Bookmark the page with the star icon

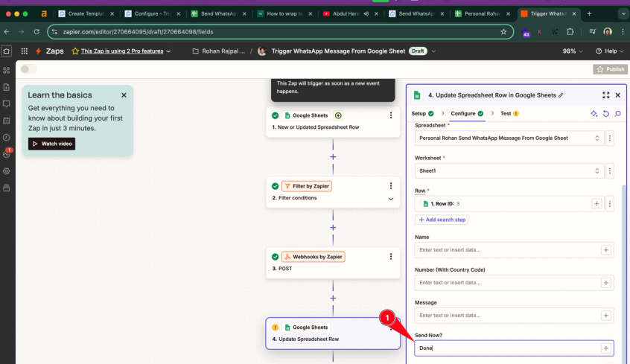[x=503, y=32]
